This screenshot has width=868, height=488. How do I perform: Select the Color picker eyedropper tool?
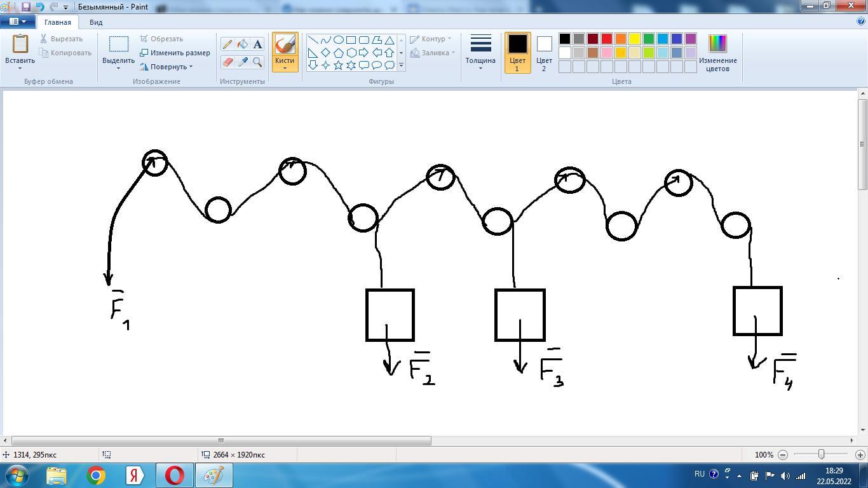(242, 62)
